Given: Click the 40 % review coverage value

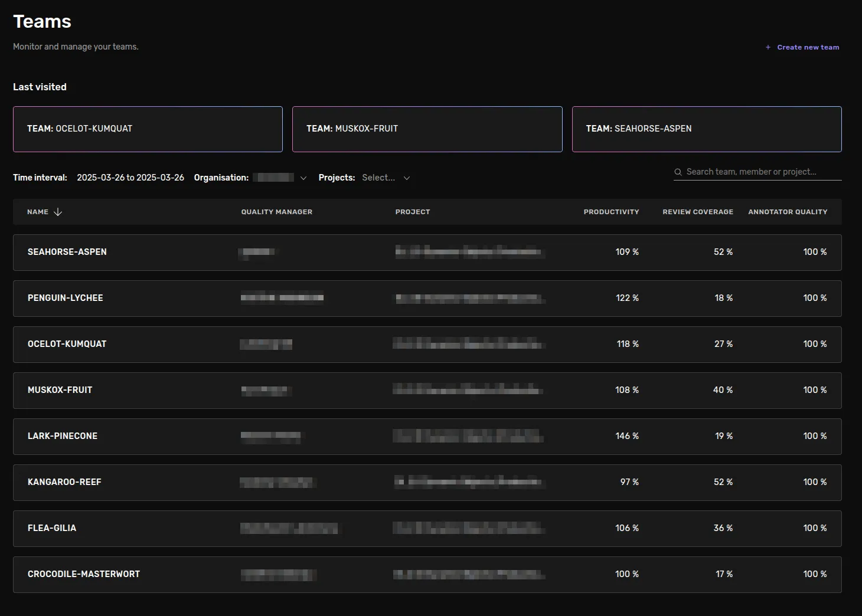Looking at the screenshot, I should point(723,390).
